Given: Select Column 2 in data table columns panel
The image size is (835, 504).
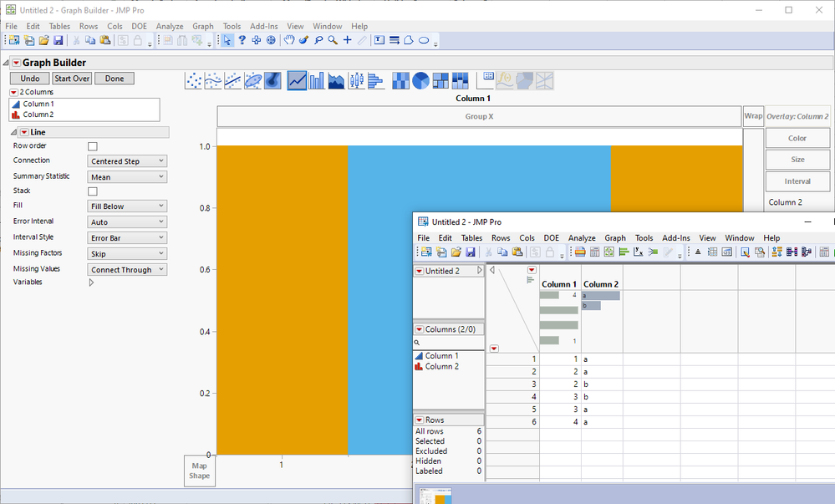Looking at the screenshot, I should click(441, 367).
